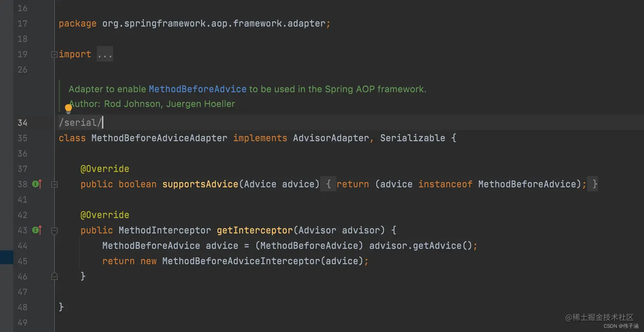Click the package name org.springframework.aop.framework.adapter
Image resolution: width=644 pixels, height=332 pixels.
pos(214,23)
